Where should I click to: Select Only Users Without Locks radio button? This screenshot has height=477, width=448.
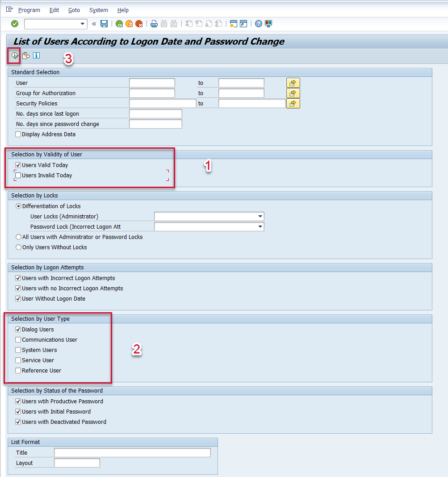(x=18, y=247)
